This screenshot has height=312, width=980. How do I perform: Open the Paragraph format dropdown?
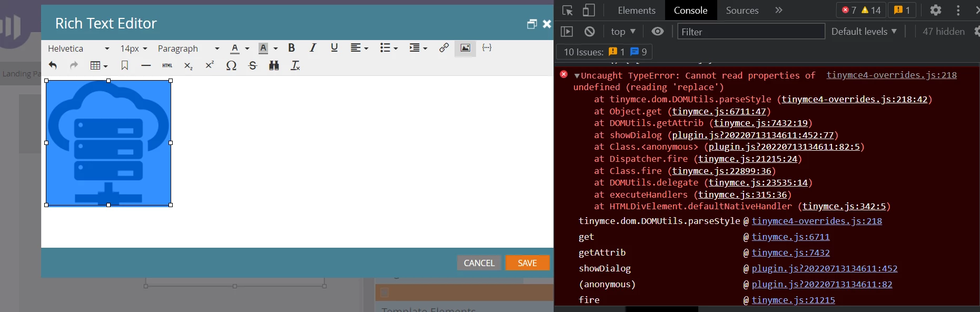click(189, 48)
